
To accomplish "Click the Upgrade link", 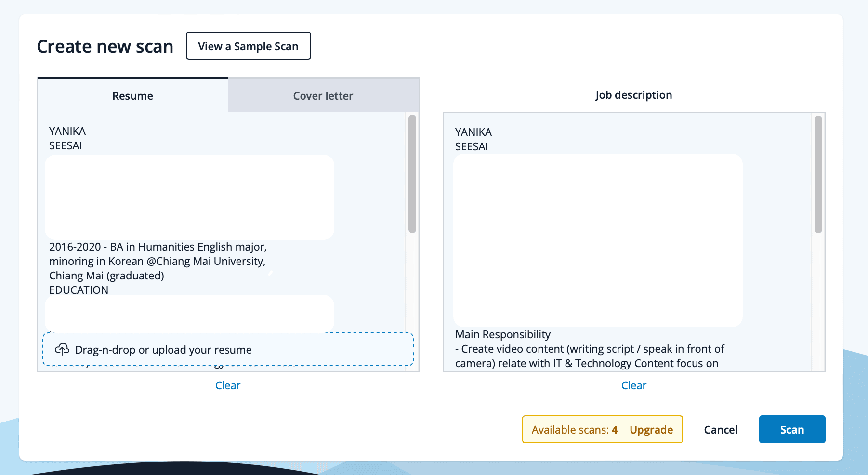I will click(651, 430).
